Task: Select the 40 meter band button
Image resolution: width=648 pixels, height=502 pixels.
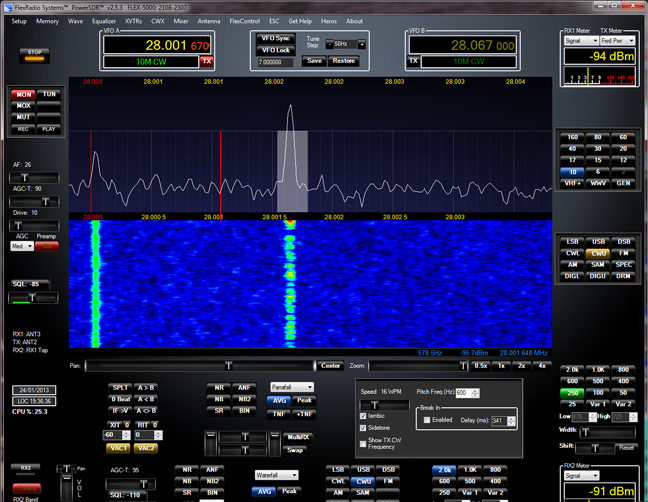Action: tap(572, 148)
